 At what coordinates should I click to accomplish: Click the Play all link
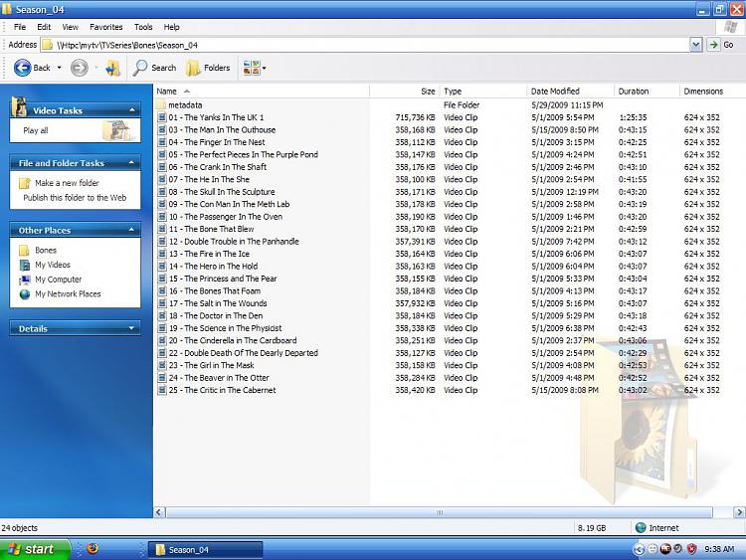(x=36, y=130)
